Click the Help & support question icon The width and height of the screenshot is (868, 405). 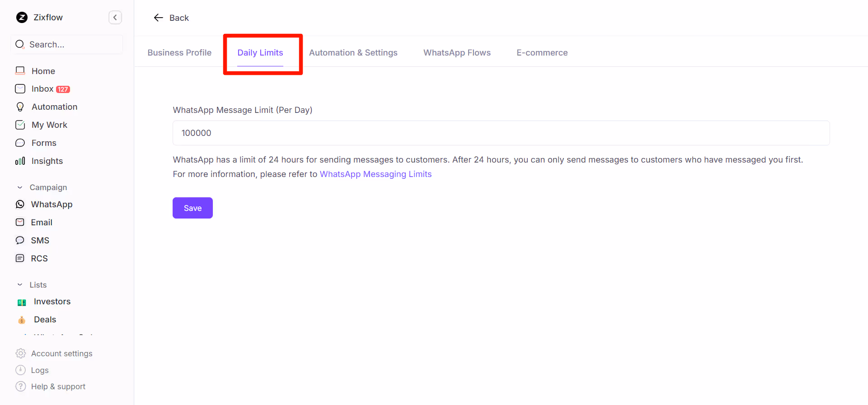pyautogui.click(x=21, y=386)
